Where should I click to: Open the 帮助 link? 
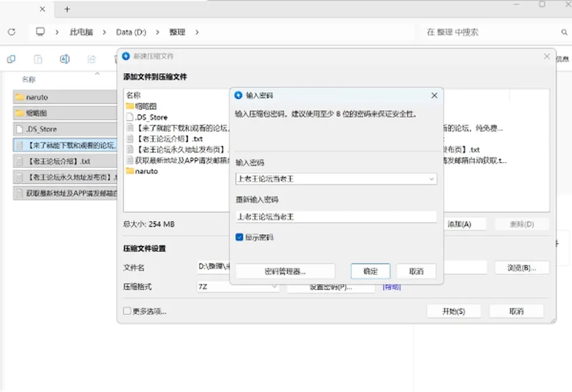pyautogui.click(x=392, y=287)
